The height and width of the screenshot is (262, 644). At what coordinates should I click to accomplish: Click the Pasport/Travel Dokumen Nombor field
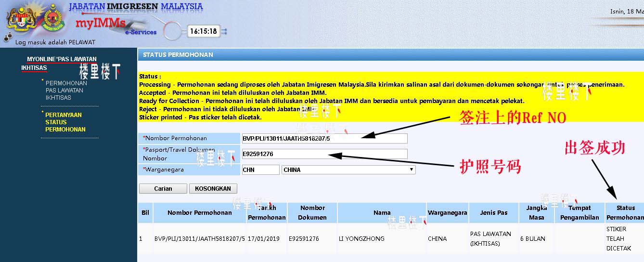324,154
